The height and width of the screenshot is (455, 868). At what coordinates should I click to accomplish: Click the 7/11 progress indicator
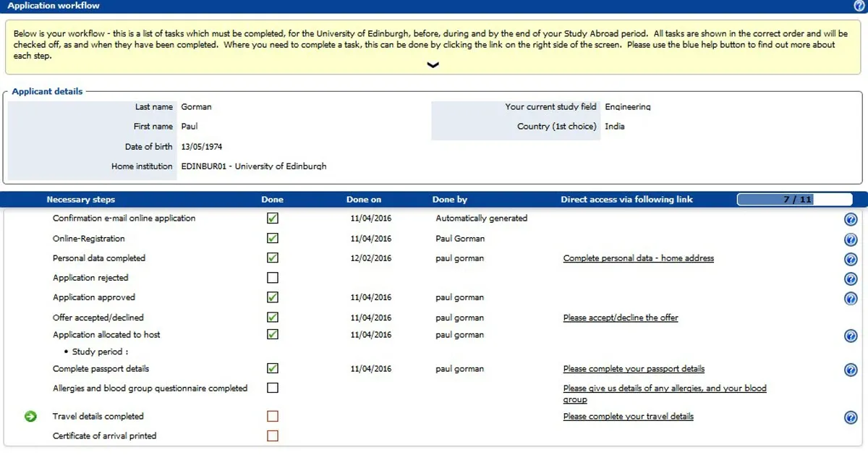pos(794,199)
